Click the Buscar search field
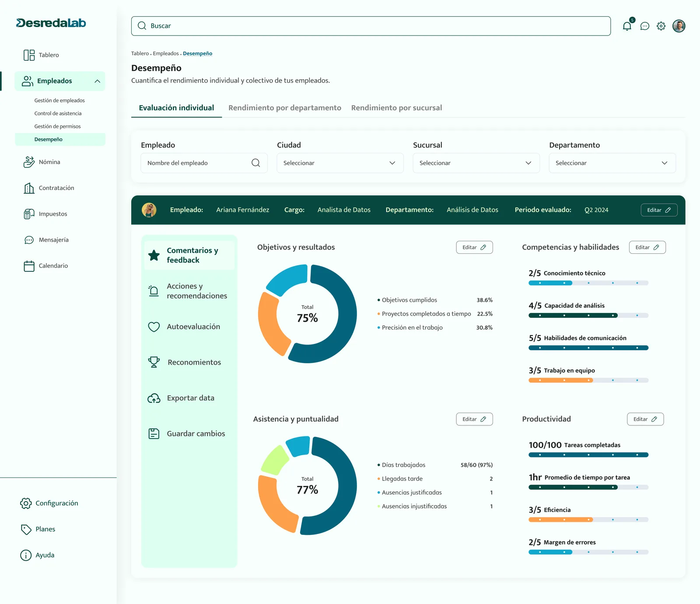 [x=371, y=26]
